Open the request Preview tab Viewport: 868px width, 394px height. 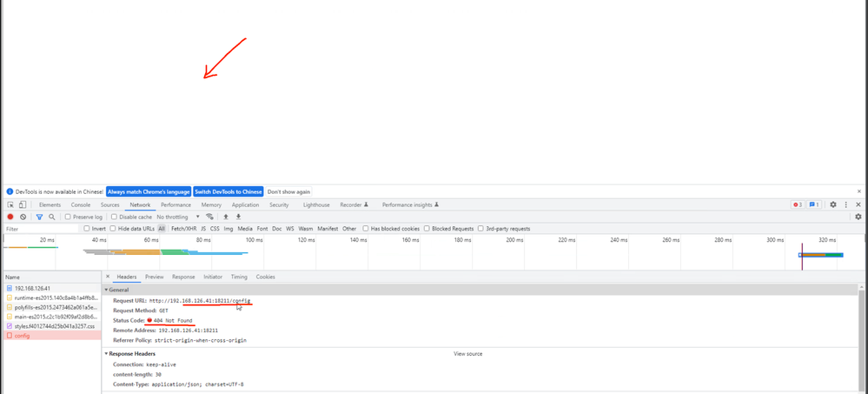tap(155, 277)
